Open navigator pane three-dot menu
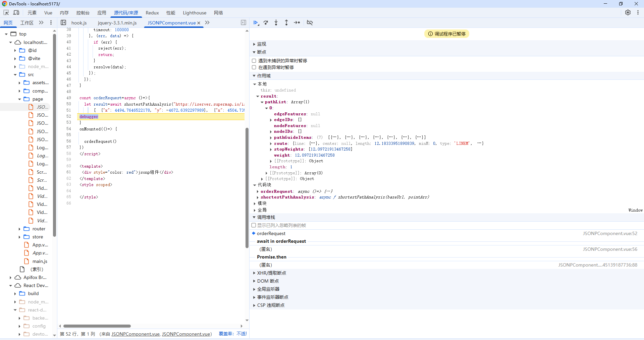644x340 pixels. click(x=51, y=22)
